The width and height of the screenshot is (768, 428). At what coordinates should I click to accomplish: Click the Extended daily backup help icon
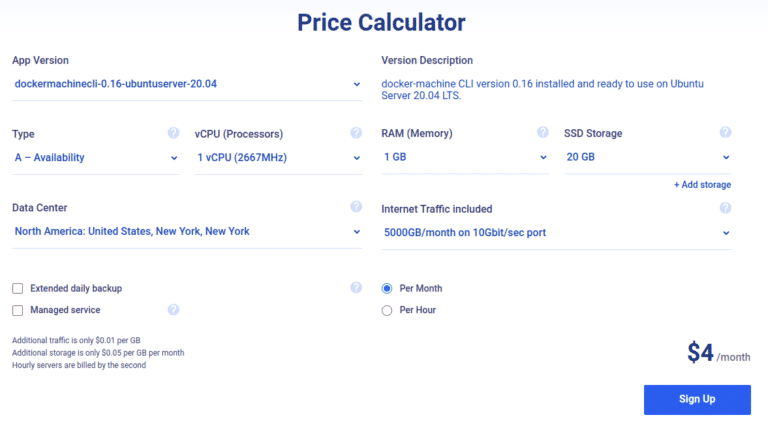coord(356,288)
